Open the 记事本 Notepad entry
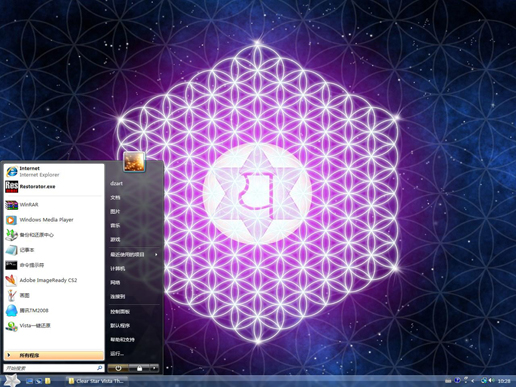The image size is (516, 387). (x=54, y=250)
